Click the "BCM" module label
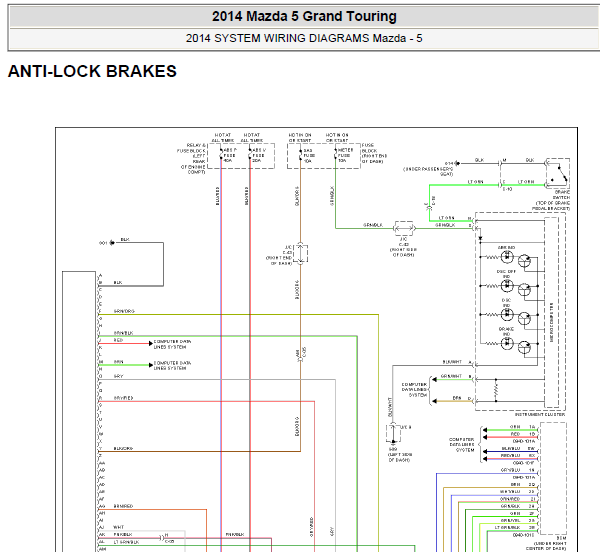Screen dimensions: 600x552 pos(562,538)
